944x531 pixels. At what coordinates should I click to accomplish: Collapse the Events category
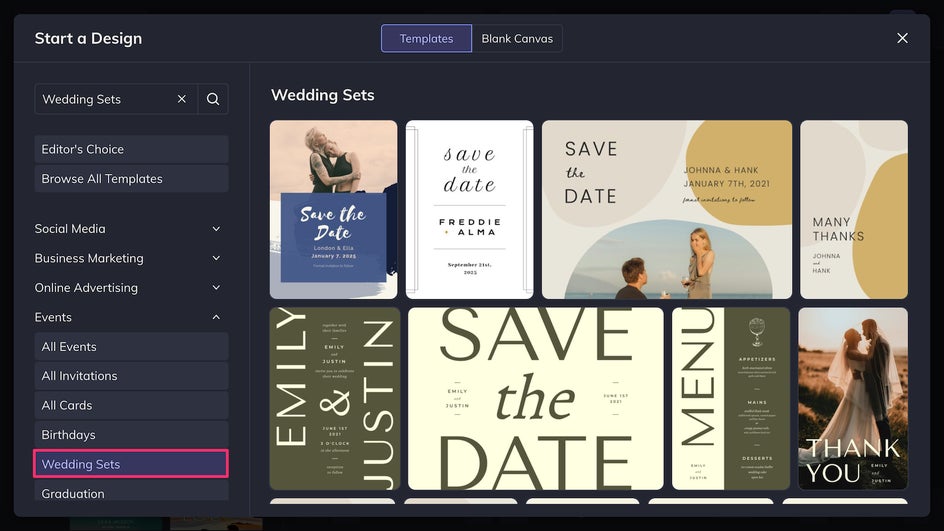pos(128,317)
